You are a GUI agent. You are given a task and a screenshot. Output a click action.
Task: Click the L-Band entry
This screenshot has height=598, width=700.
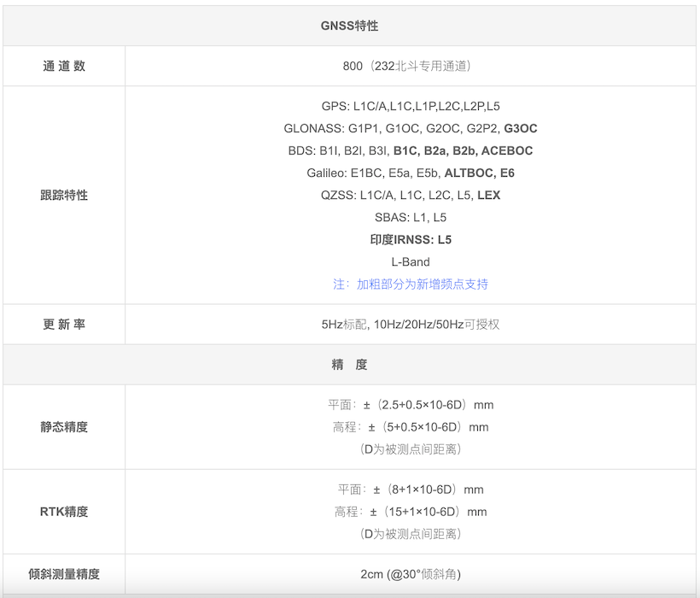[411, 261]
